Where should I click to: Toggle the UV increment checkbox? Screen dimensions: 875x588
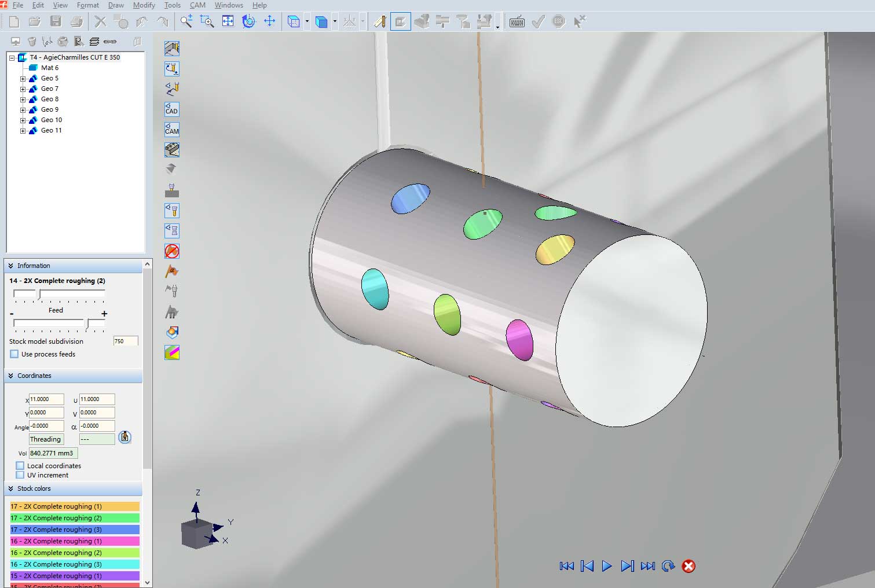(x=20, y=475)
